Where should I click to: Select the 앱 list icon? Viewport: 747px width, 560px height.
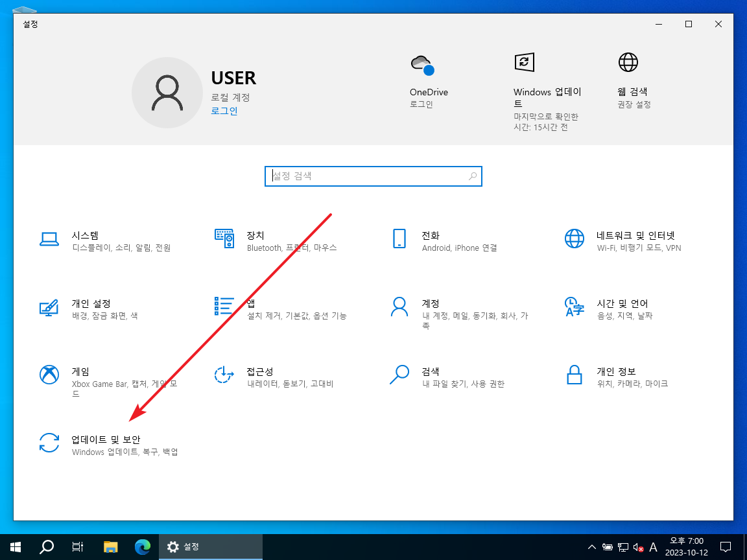tap(224, 306)
